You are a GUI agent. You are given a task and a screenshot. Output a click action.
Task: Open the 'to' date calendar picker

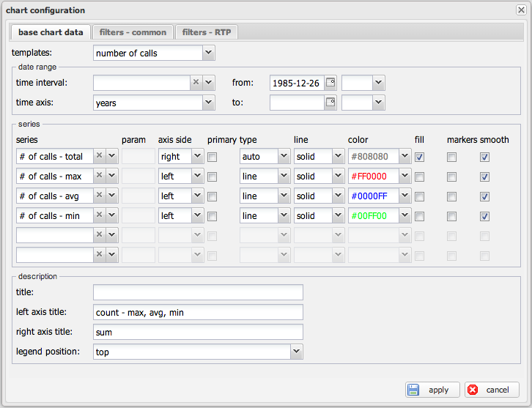pyautogui.click(x=330, y=103)
